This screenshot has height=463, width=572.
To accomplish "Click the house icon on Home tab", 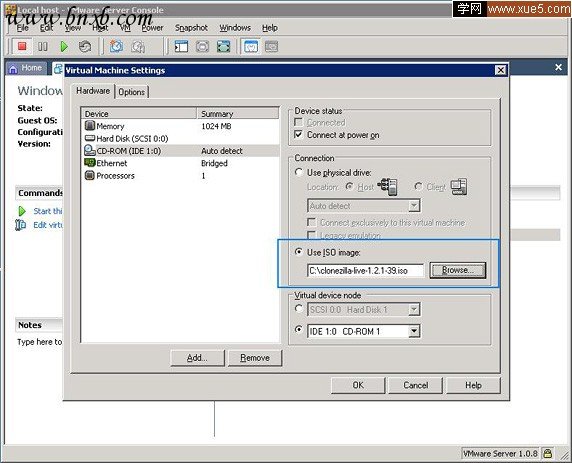I will (13, 68).
